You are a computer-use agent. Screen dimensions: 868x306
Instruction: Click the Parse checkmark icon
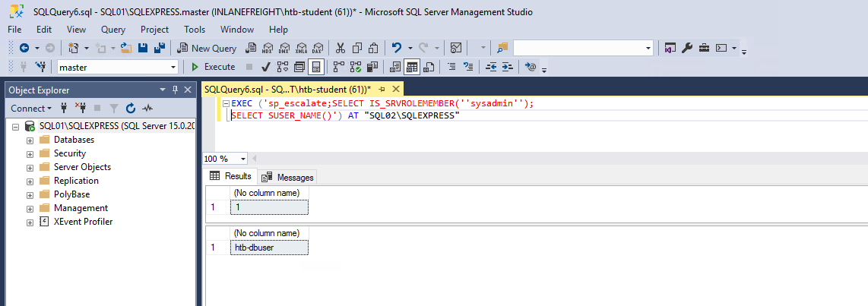(266, 67)
